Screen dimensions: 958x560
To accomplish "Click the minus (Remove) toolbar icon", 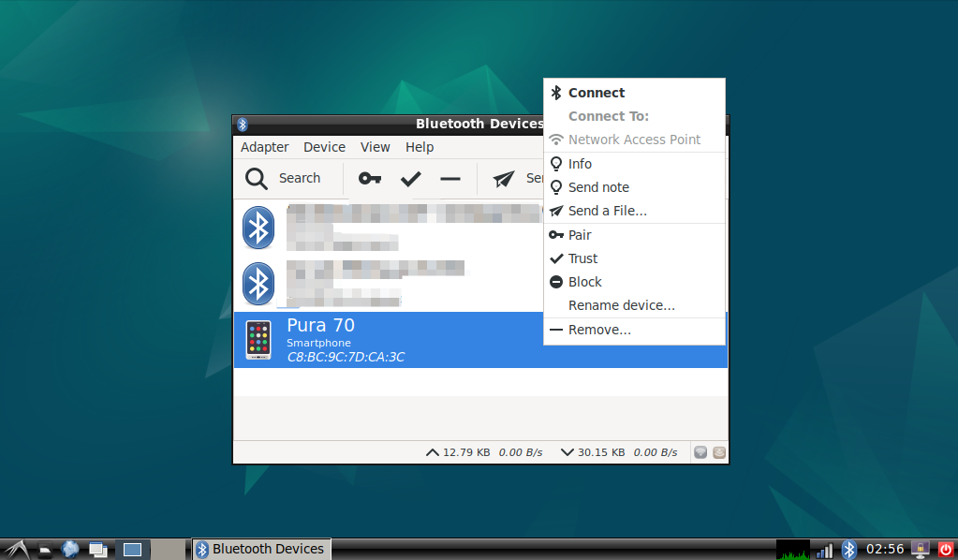I will 450,178.
